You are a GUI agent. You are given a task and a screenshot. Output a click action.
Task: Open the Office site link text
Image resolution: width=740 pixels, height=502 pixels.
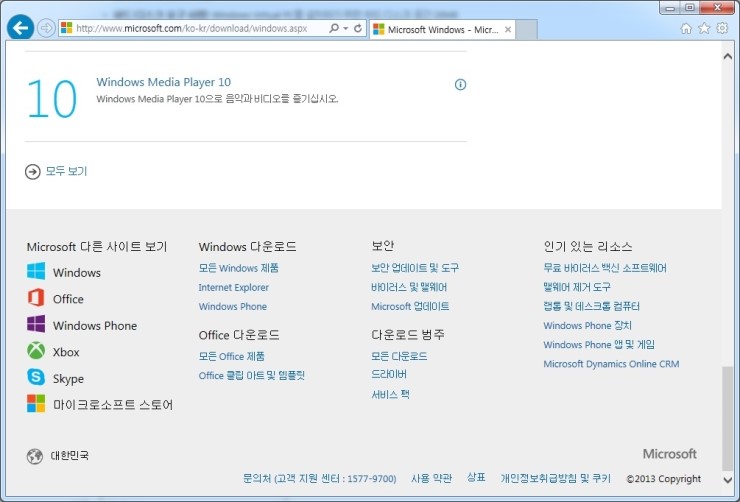point(68,299)
